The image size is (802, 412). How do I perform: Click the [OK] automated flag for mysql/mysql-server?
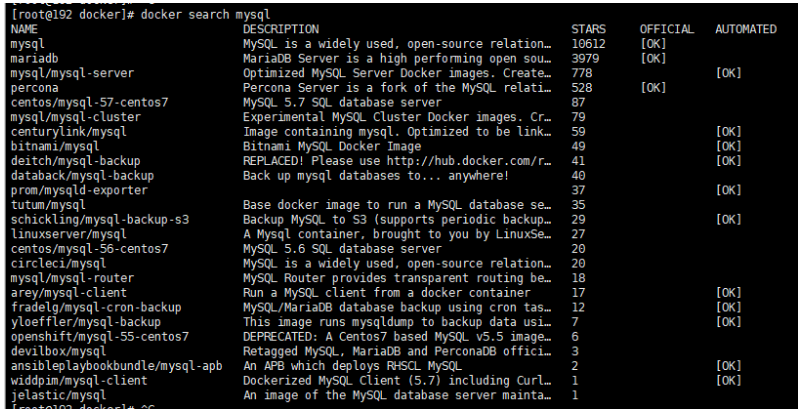728,73
